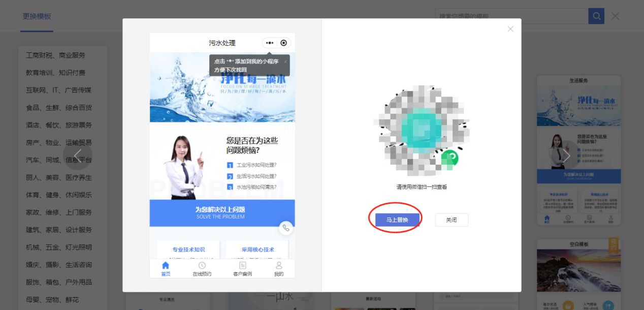Image resolution: width=644 pixels, height=310 pixels.
Task: Click the 水池污垢如何清洗 item
Action: [252, 187]
